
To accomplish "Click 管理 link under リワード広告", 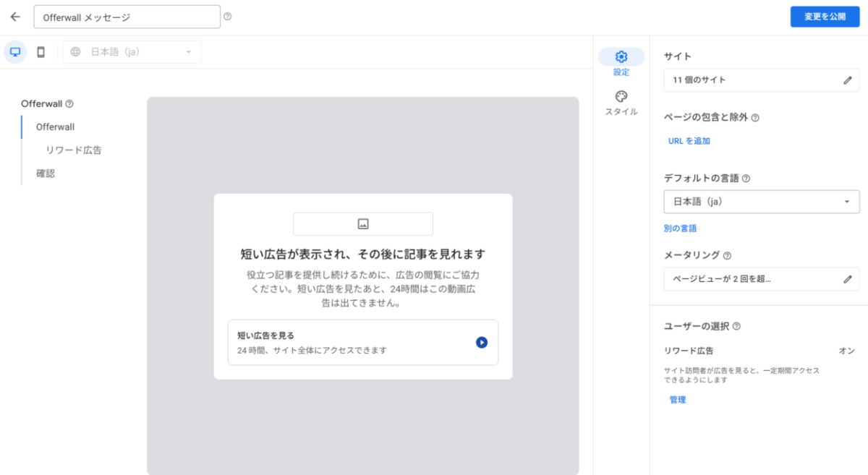I will pos(678,400).
